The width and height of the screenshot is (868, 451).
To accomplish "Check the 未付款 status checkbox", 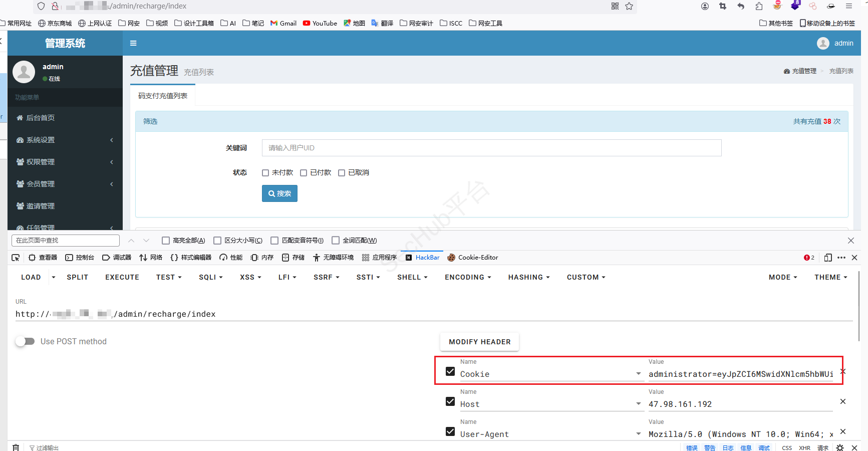I will click(x=265, y=173).
